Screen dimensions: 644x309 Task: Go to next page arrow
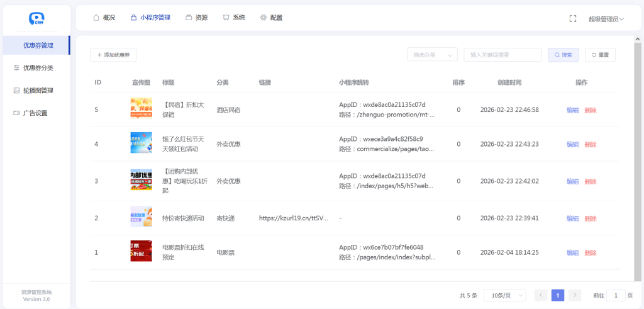point(575,295)
